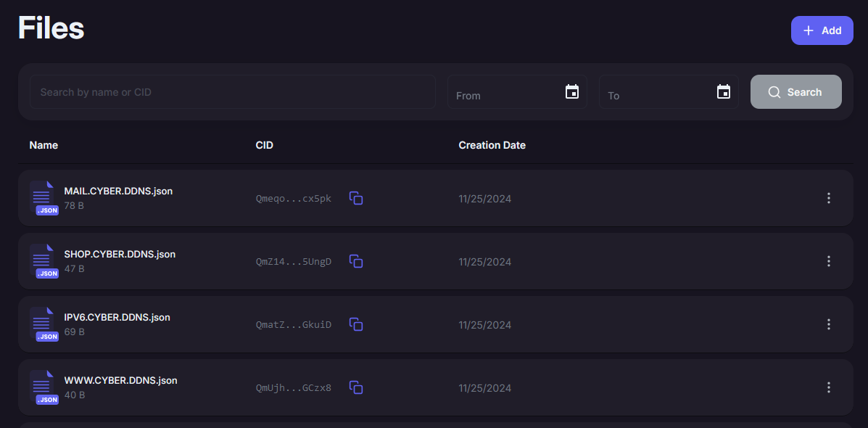Viewport: 868px width, 428px height.
Task: Click the Creation Date column header
Action: point(492,145)
